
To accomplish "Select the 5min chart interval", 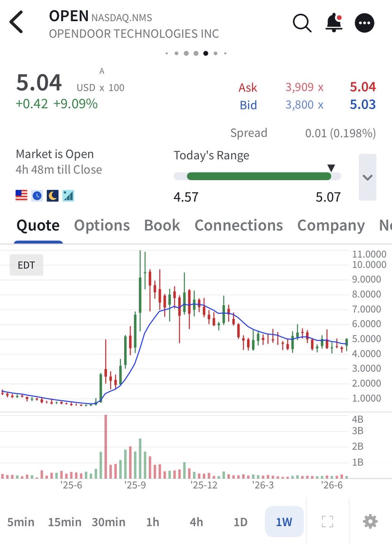I will point(21,522).
